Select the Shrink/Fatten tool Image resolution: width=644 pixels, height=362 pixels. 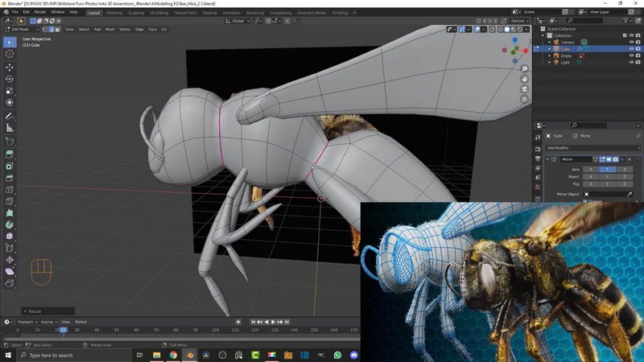click(x=10, y=260)
